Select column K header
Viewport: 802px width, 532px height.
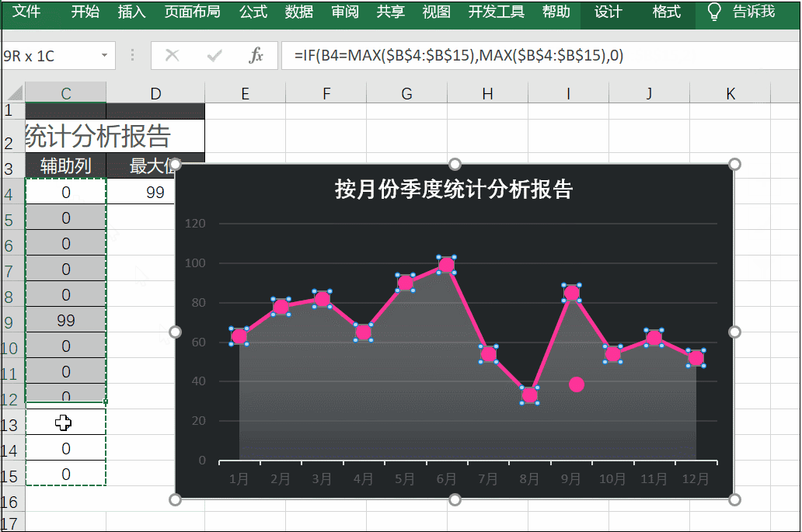730,93
